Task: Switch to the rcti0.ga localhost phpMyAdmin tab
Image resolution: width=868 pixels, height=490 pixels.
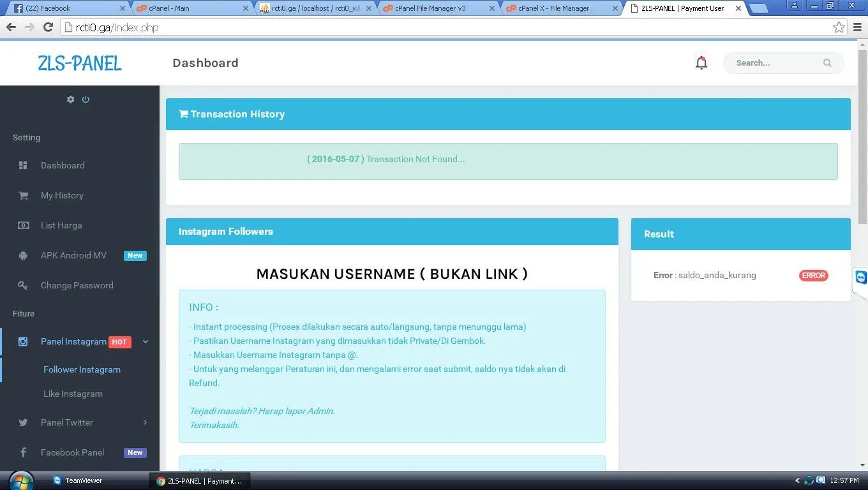Action: (316, 8)
